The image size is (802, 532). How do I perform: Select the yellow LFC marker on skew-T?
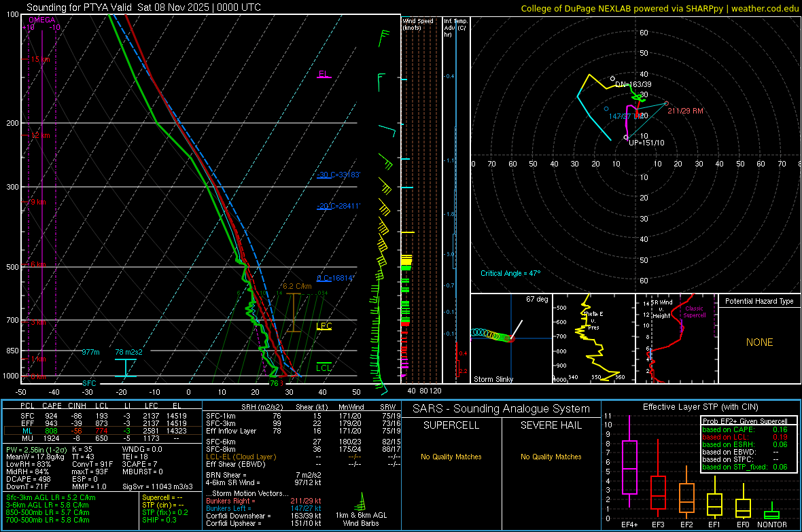pyautogui.click(x=324, y=326)
